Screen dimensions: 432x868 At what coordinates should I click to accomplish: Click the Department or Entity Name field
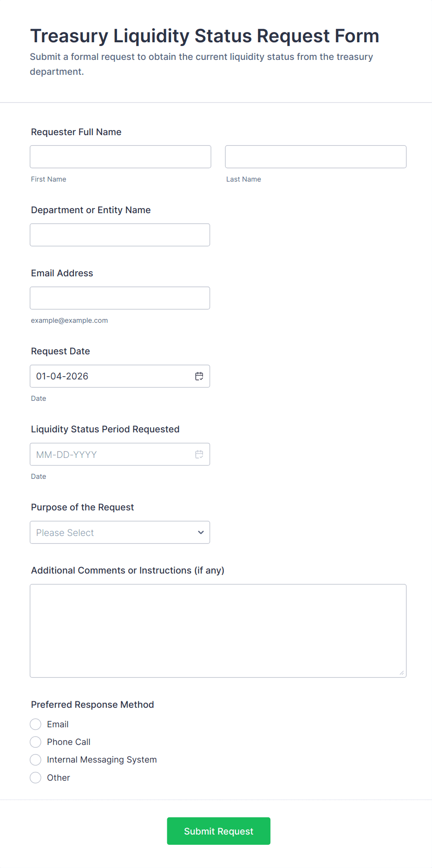click(x=120, y=235)
